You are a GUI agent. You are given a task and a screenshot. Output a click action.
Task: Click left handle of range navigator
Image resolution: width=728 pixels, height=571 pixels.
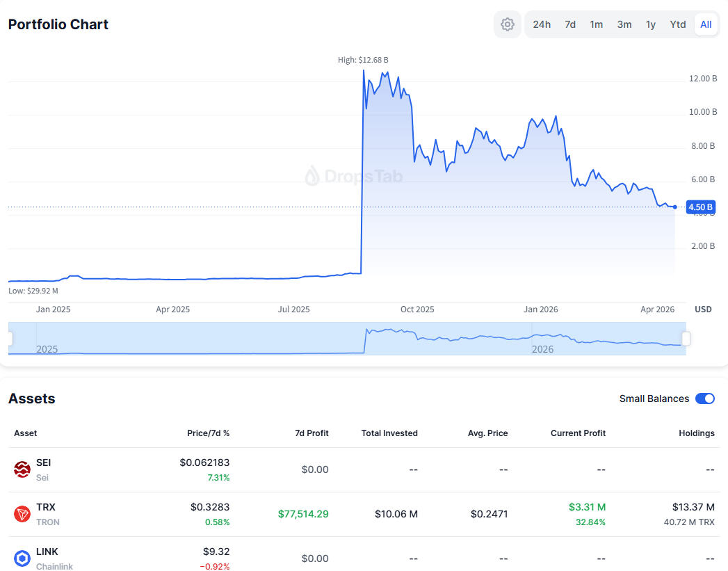pos(10,339)
